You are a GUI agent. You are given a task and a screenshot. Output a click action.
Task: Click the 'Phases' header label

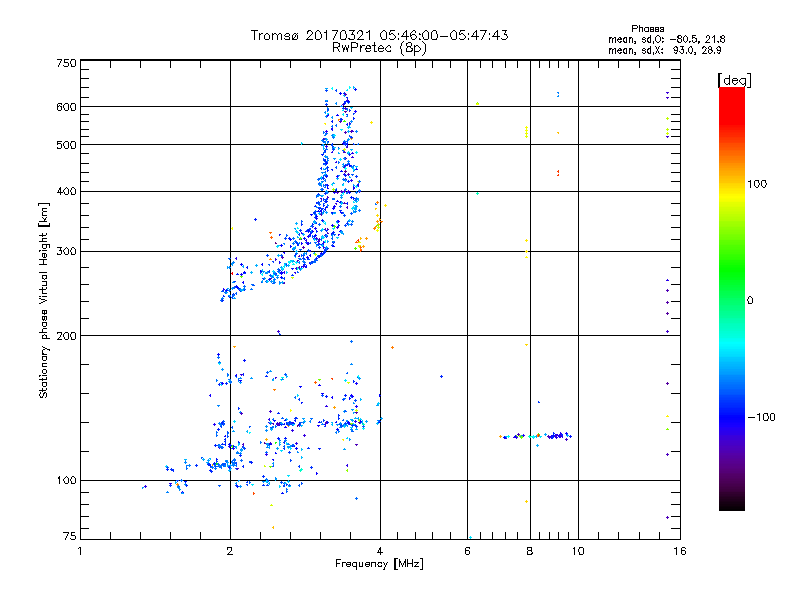647,29
